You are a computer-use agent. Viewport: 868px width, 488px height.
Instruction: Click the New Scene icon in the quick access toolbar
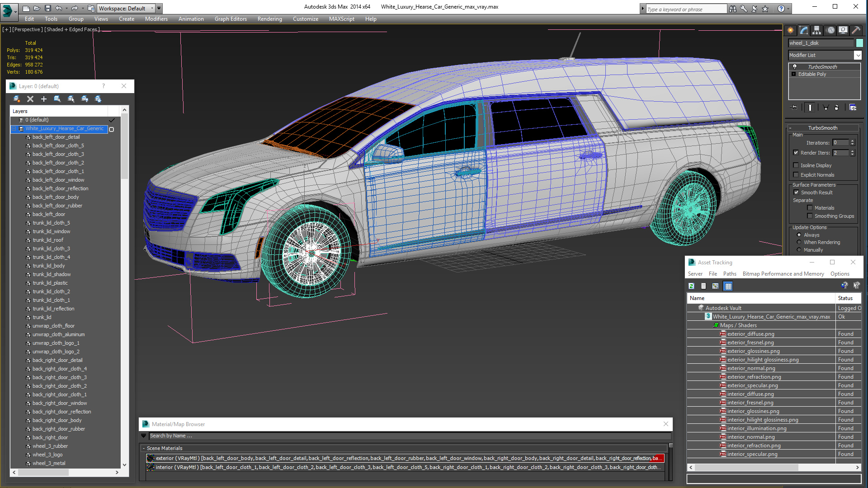coord(26,8)
